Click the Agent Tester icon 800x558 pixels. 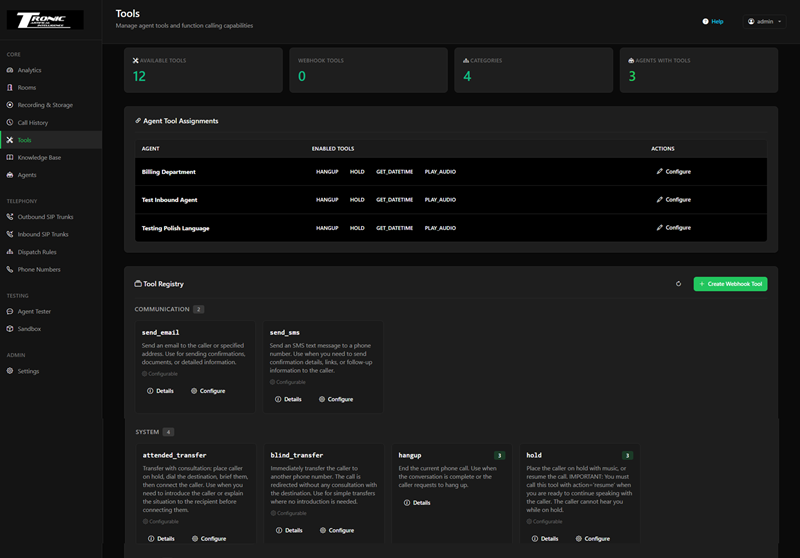[10, 312]
